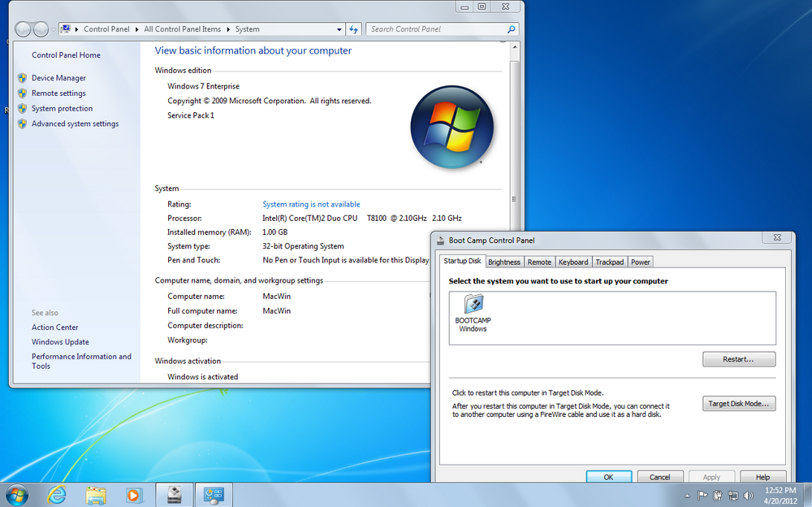This screenshot has height=507, width=812.
Task: Open Windows Media Player from taskbar
Action: (134, 496)
